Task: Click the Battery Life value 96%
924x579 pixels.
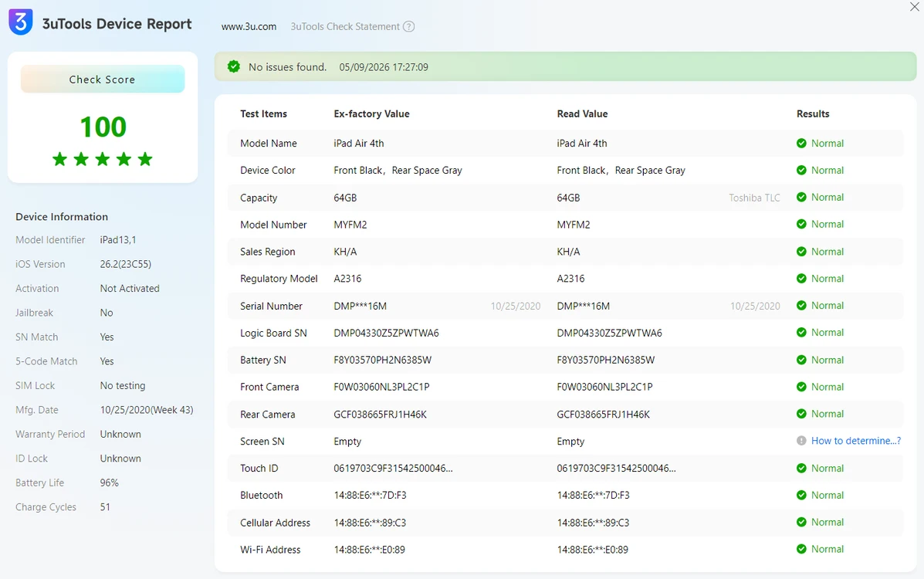Action: tap(109, 483)
